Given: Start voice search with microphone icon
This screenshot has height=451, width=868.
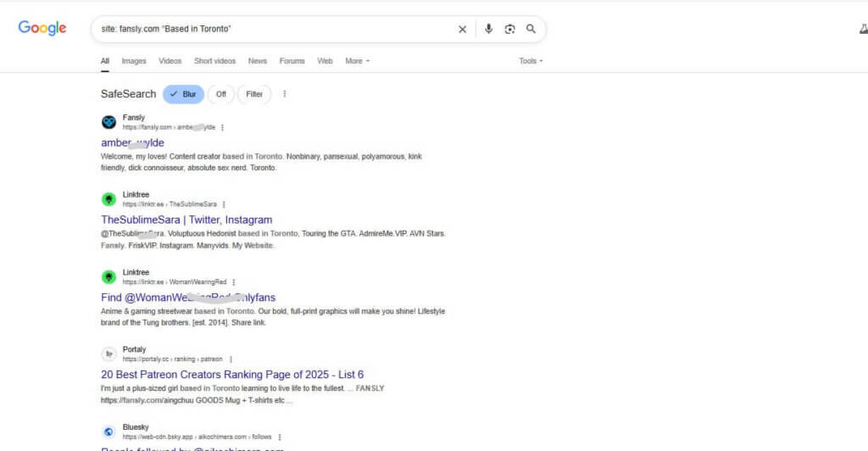Looking at the screenshot, I should pyautogui.click(x=488, y=29).
